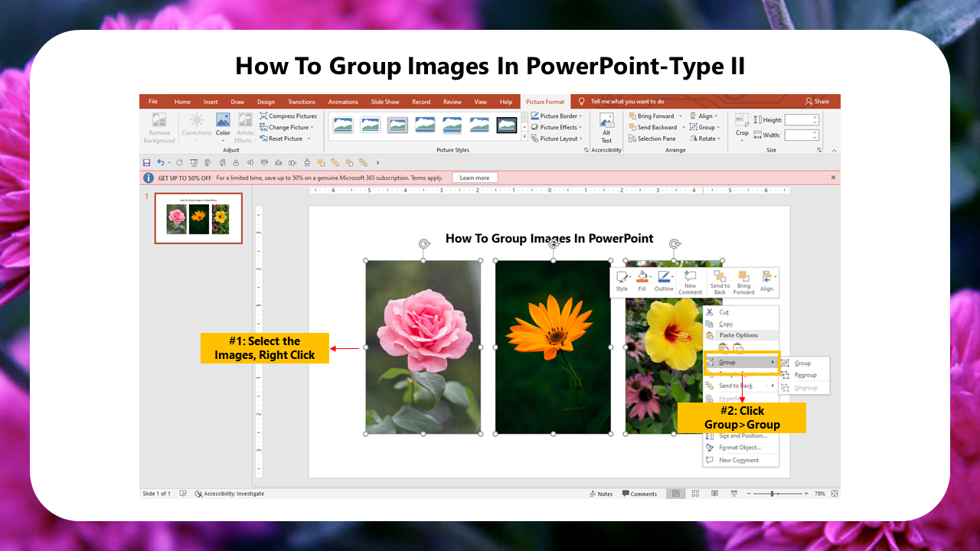Select the slide 1 thumbnail

click(x=198, y=218)
